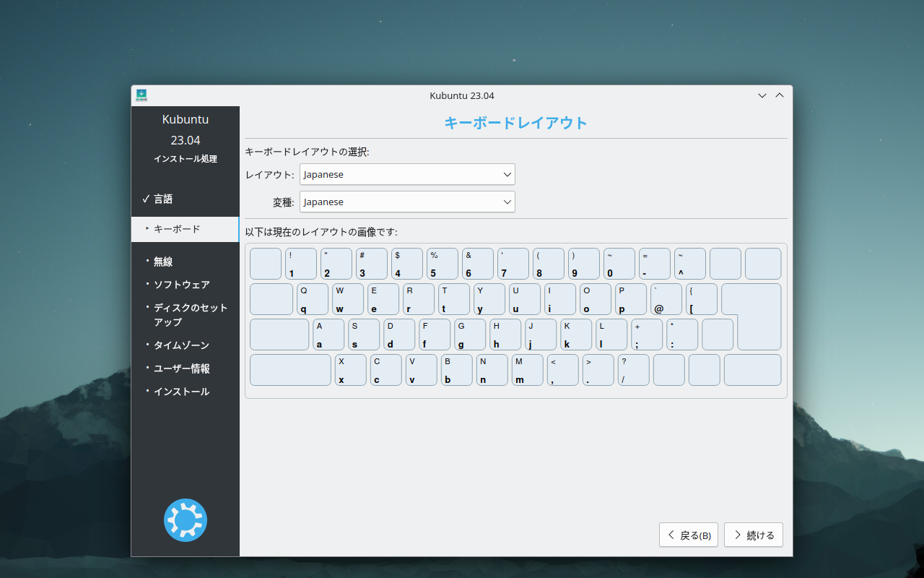
Task: Open the 変種 variant dropdown
Action: pos(407,202)
